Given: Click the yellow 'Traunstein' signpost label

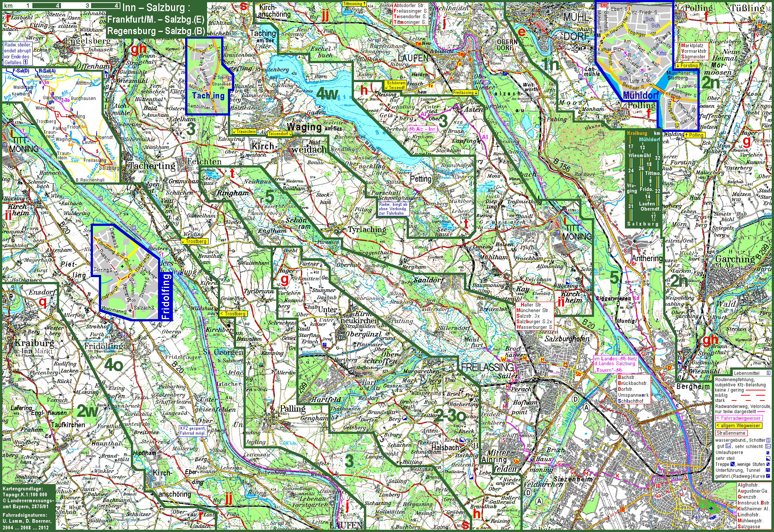Looking at the screenshot, I should (244, 132).
